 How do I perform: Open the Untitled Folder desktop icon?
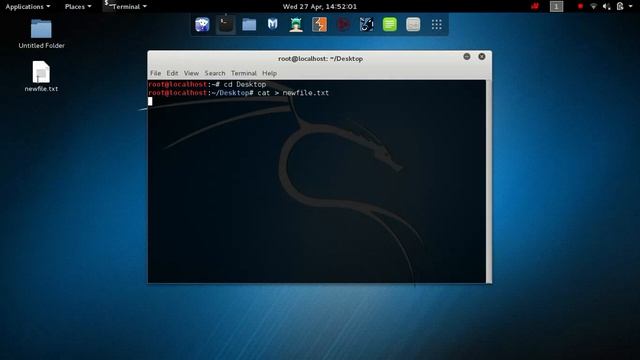[41, 34]
